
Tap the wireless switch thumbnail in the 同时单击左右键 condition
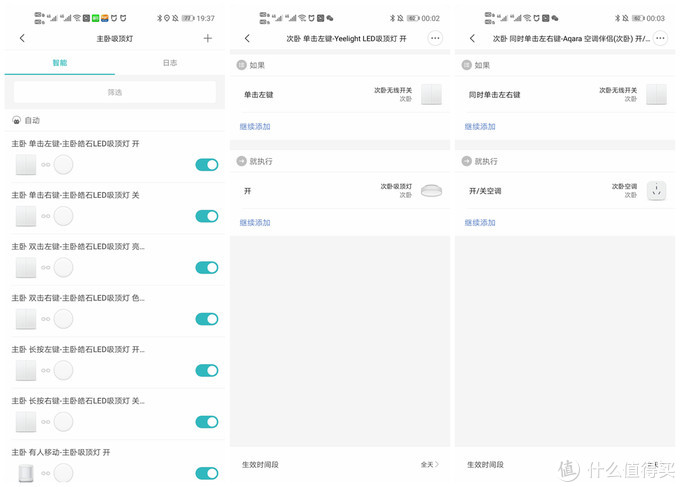point(657,95)
